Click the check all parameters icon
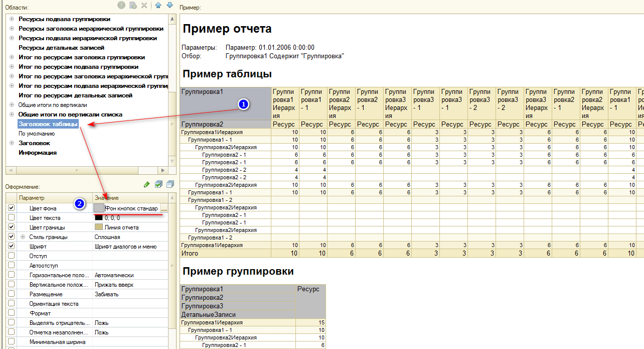This screenshot has height=349, width=644. [x=158, y=184]
